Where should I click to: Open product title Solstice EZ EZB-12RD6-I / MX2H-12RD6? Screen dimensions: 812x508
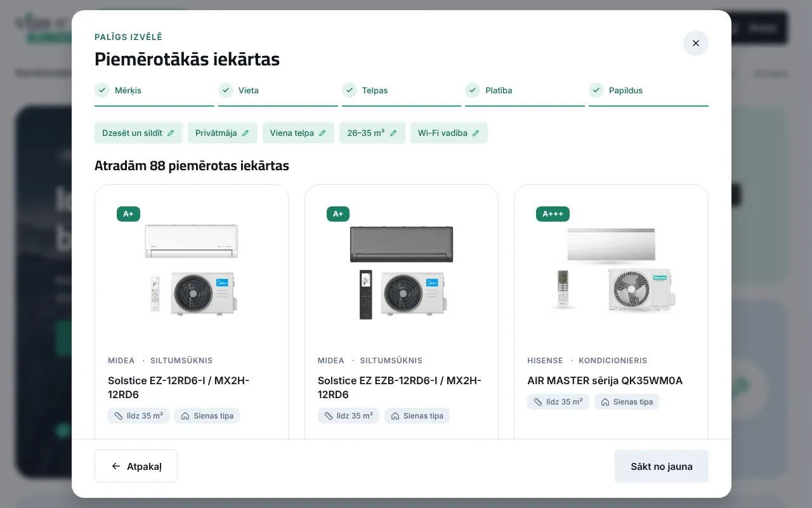click(x=400, y=387)
